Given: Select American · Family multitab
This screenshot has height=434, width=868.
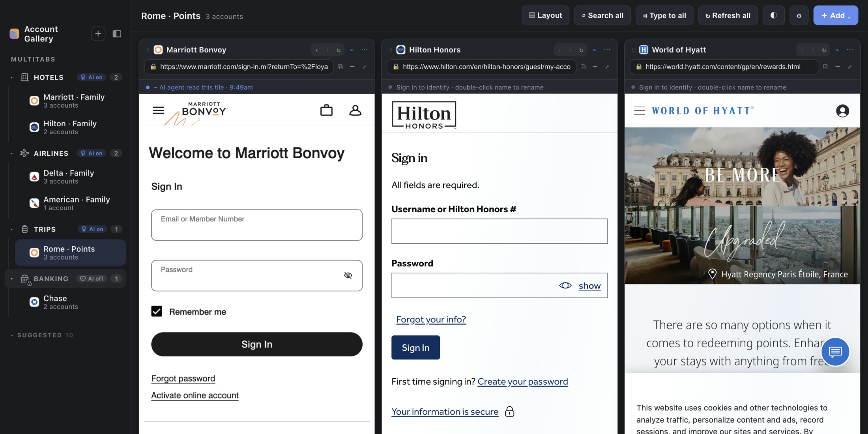Looking at the screenshot, I should [70, 203].
